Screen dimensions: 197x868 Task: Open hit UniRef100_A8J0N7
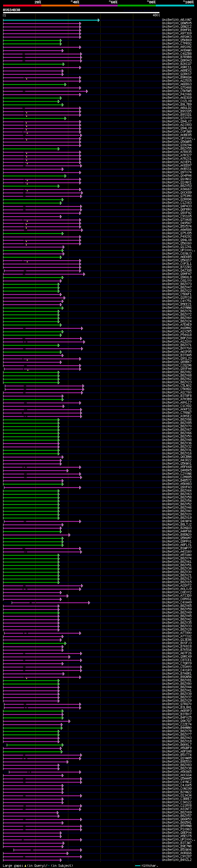tap(177, 20)
